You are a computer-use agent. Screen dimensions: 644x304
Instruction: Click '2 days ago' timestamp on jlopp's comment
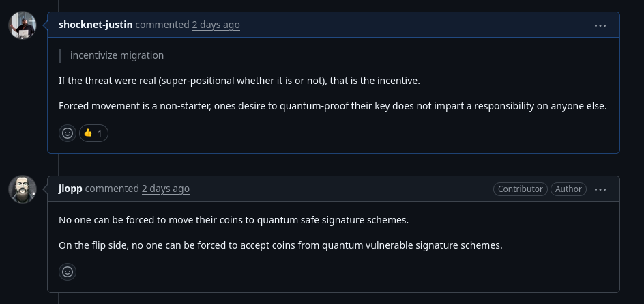[166, 189]
